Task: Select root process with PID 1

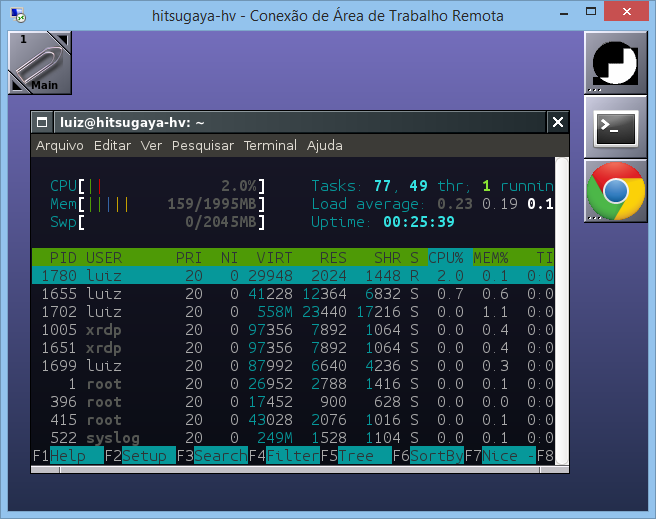Action: (x=293, y=383)
